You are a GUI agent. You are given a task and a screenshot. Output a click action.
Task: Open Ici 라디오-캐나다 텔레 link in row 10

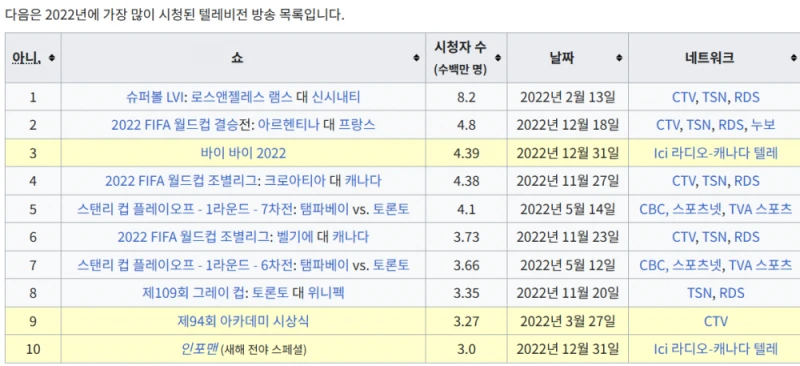[715, 350]
